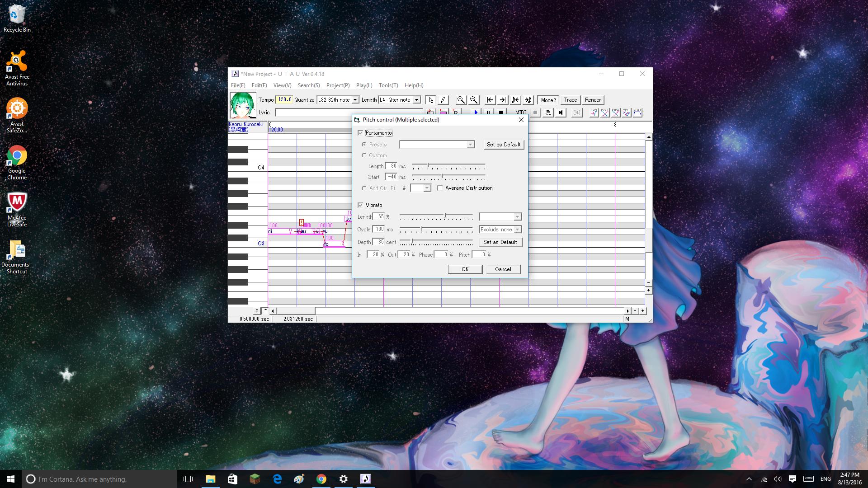Select the pencil draw tool

pos(443,100)
